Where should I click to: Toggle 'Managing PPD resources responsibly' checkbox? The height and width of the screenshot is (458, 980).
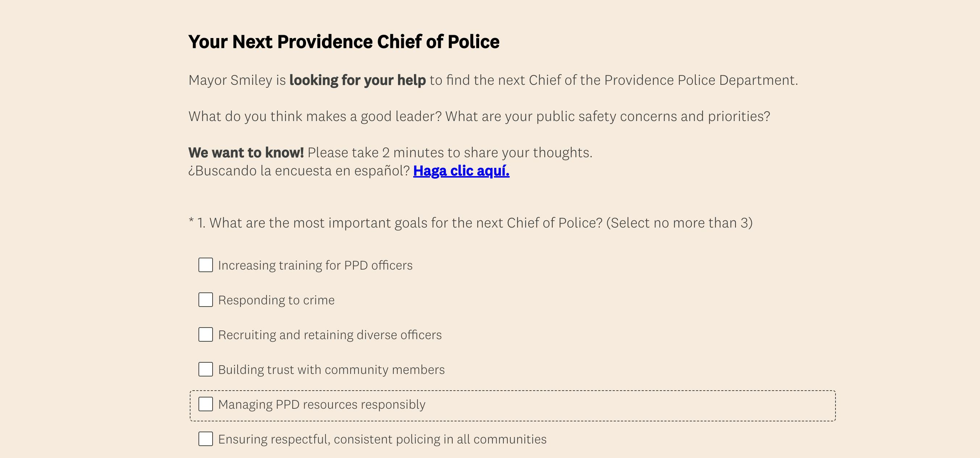(x=205, y=404)
